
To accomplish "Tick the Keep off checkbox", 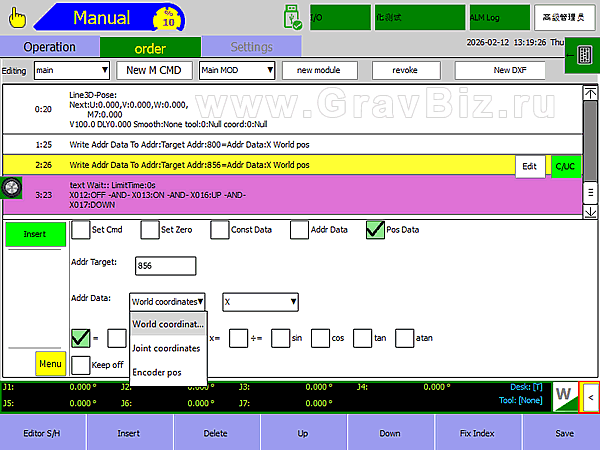I will pos(81,365).
